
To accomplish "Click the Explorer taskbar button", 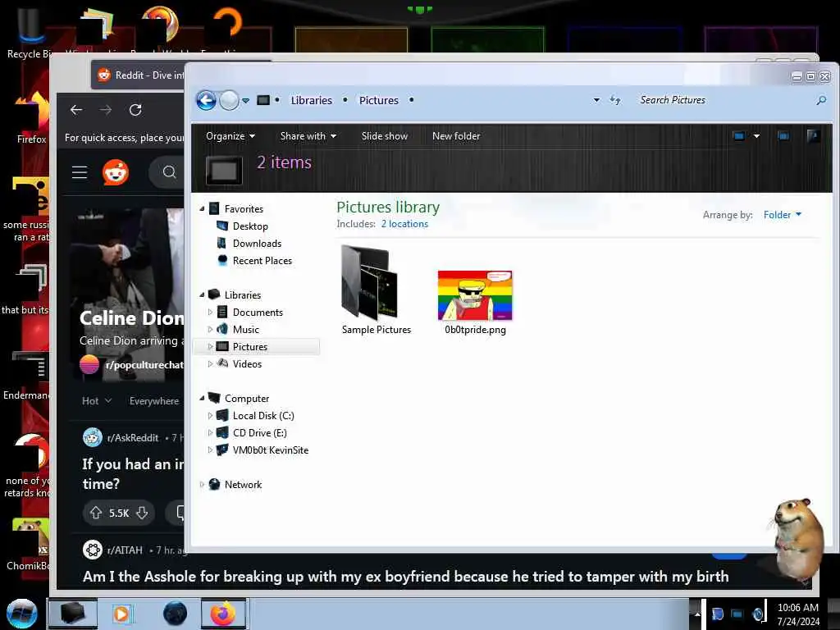I will pyautogui.click(x=73, y=614).
